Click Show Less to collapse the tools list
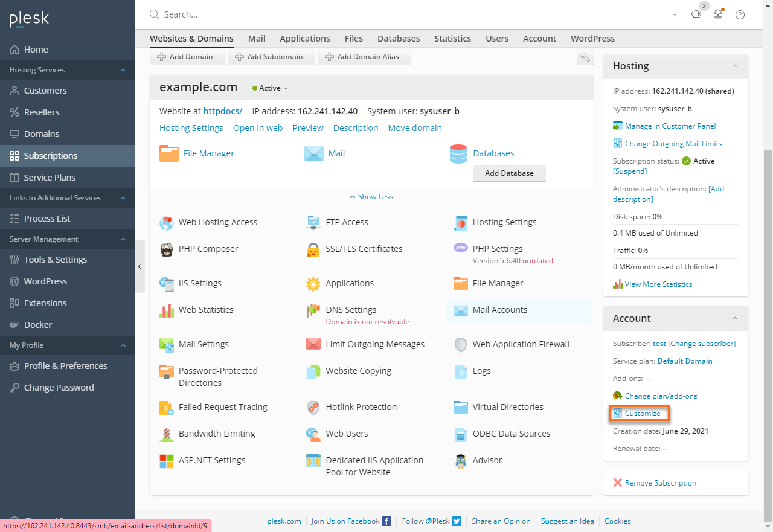773x532 pixels. pos(371,196)
